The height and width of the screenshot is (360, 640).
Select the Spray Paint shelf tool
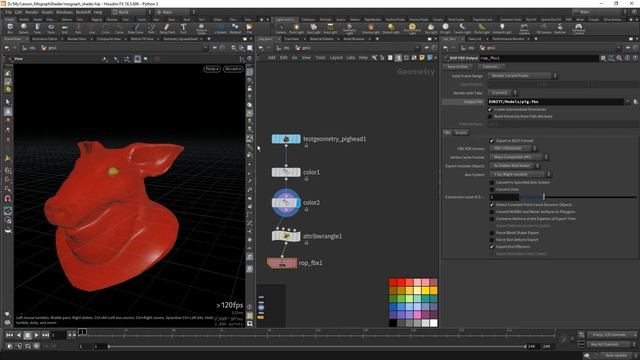[x=167, y=28]
